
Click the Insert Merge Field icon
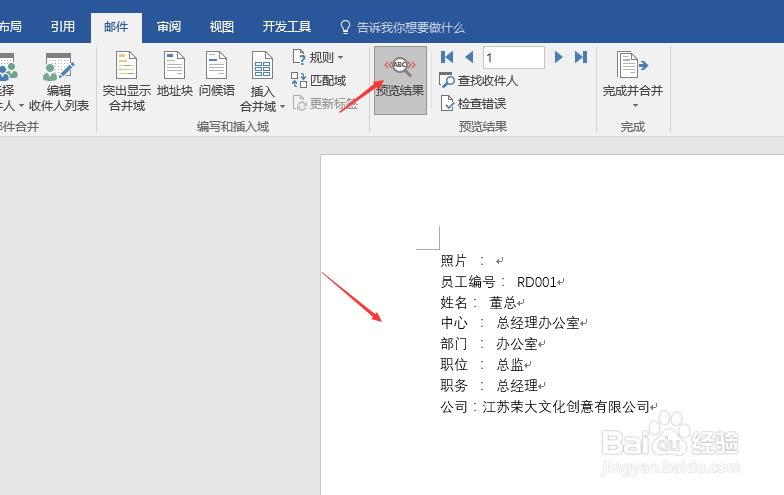coord(262,66)
